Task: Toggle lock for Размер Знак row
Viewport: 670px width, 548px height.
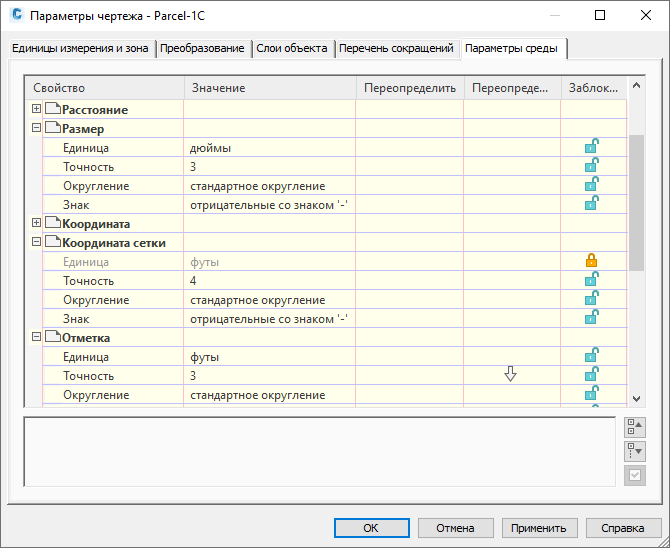Action: click(591, 204)
